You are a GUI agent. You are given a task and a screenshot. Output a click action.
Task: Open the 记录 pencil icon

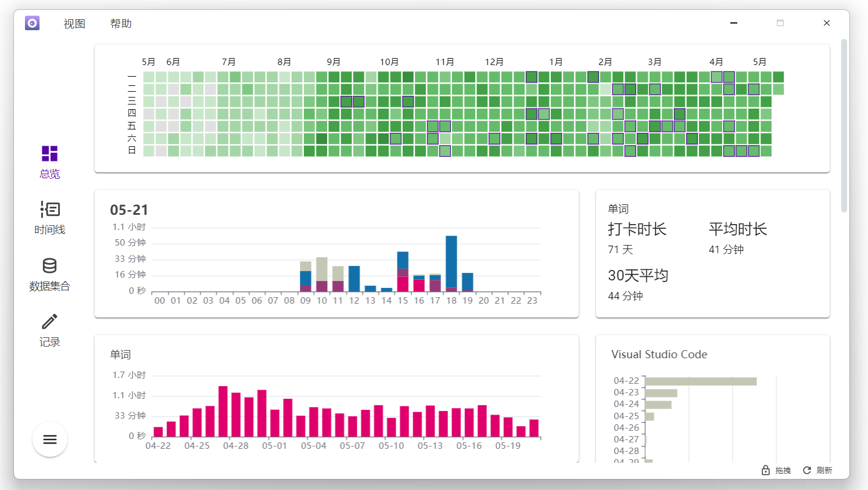[49, 322]
